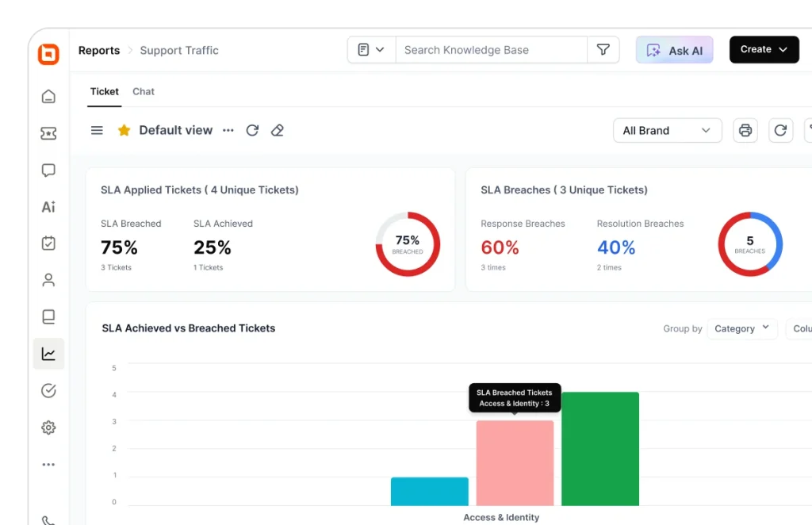Viewport: 812px width, 525px height.
Task: Click the SLA Achieved vs Breached Tickets heading
Action: point(189,328)
